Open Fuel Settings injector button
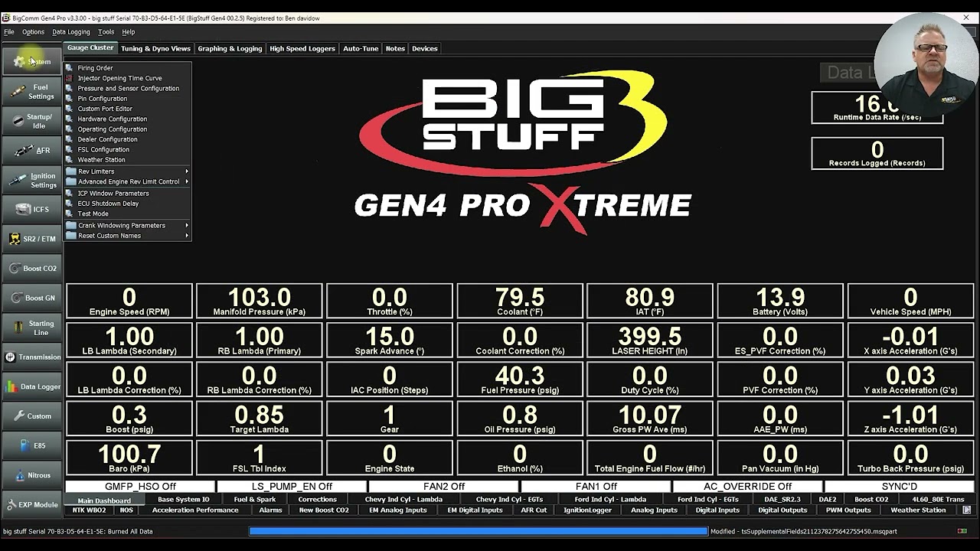Image resolution: width=980 pixels, height=551 pixels. click(x=31, y=92)
